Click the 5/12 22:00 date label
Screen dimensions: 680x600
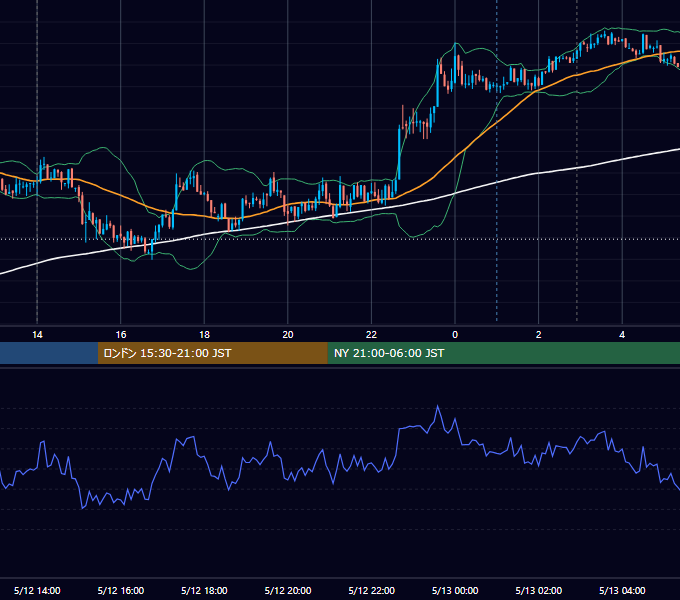[x=372, y=590]
